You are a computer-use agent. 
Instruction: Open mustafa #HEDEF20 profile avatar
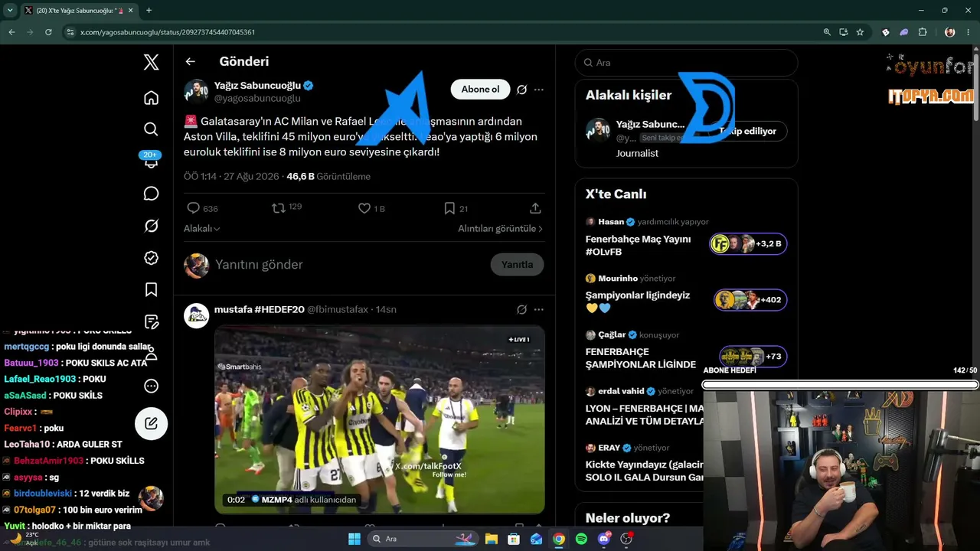196,315
